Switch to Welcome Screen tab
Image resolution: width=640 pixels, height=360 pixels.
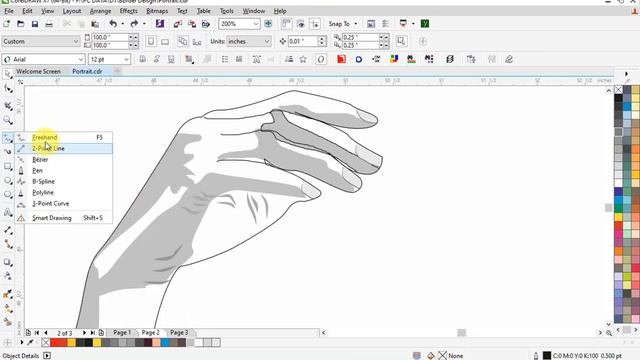click(38, 71)
